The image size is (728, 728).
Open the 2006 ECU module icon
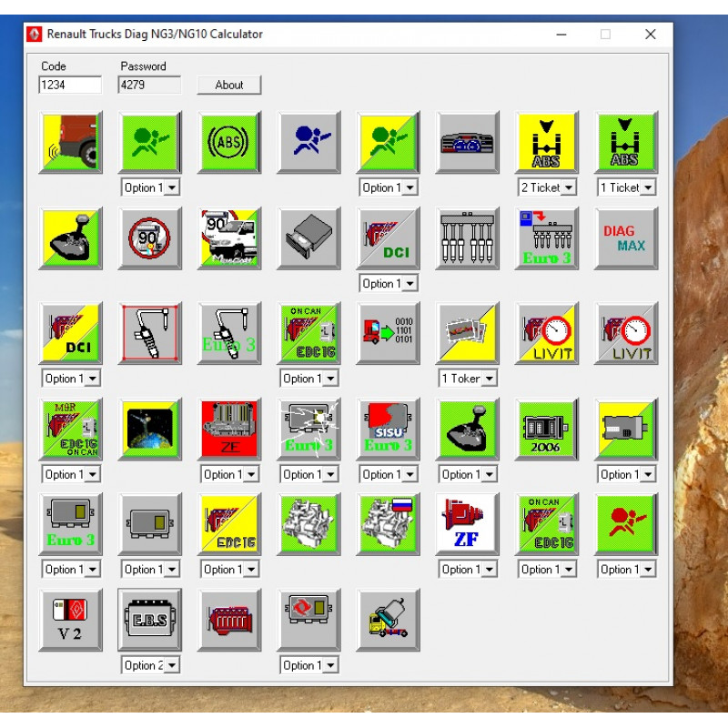tap(546, 430)
